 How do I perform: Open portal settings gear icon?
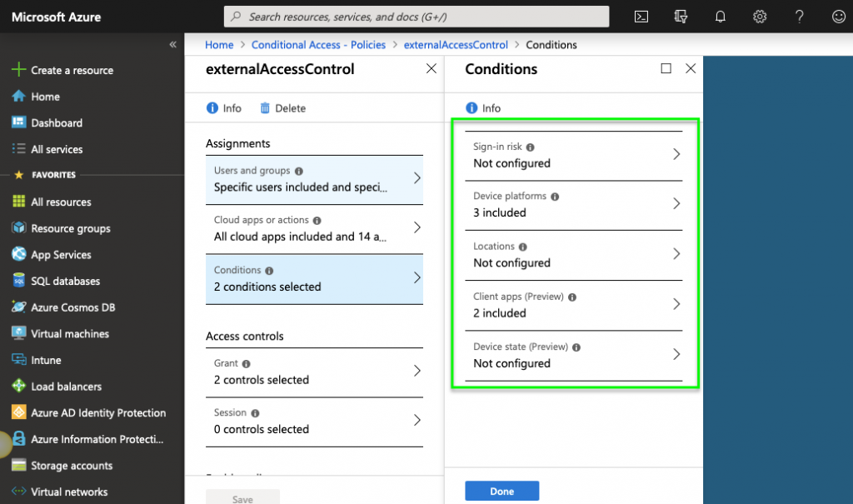coord(760,17)
